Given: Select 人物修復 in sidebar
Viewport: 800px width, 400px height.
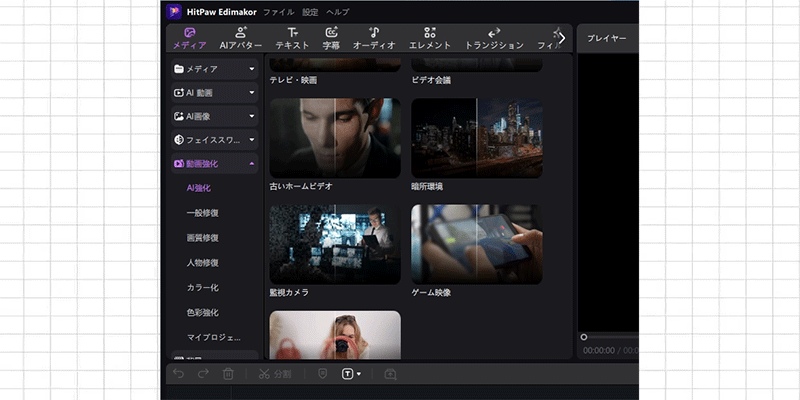Looking at the screenshot, I should [x=203, y=263].
